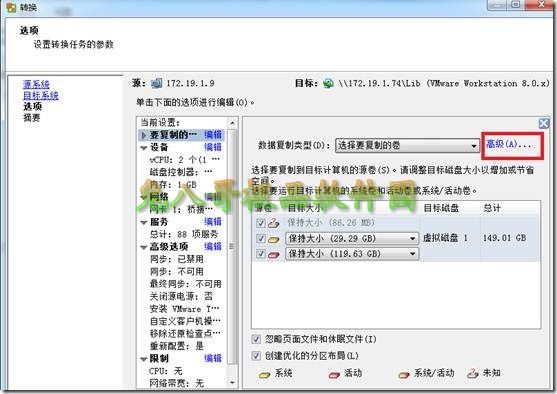Click the unknown volume icon in 86.26 MB row
The height and width of the screenshot is (394, 557).
pyautogui.click(x=274, y=223)
